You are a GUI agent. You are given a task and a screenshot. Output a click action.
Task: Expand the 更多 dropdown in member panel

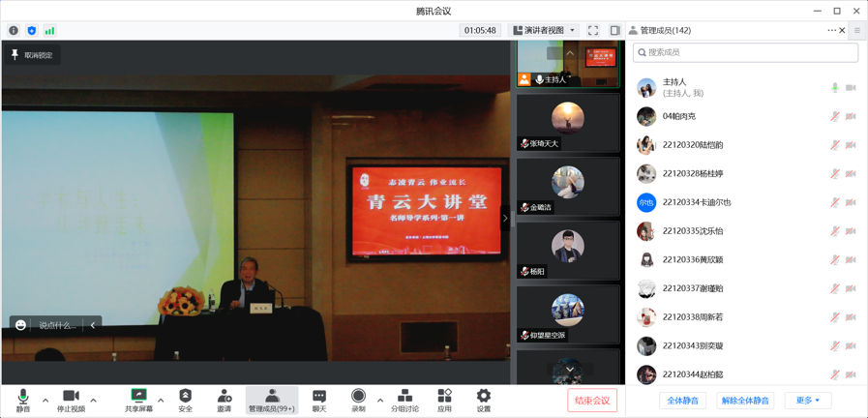808,400
